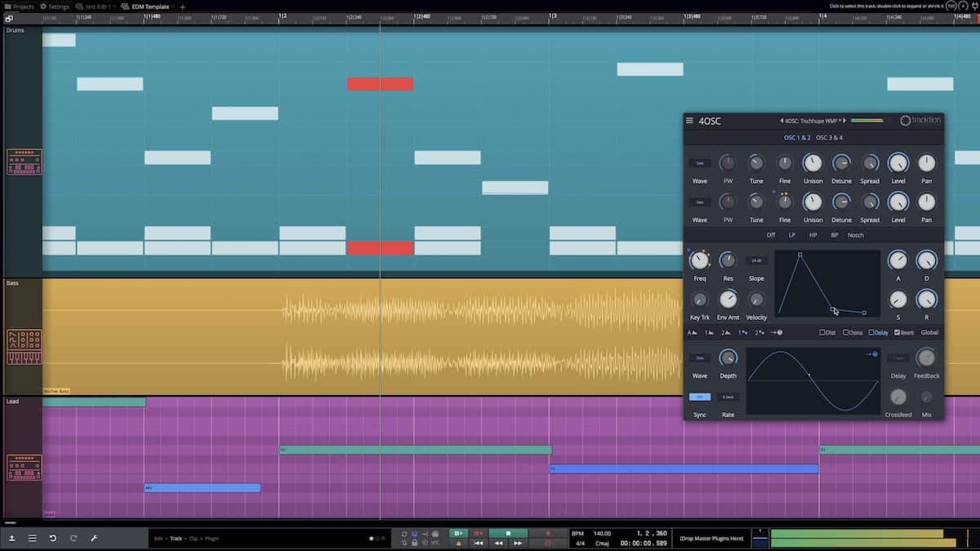Open the wrench tools icon

click(94, 539)
